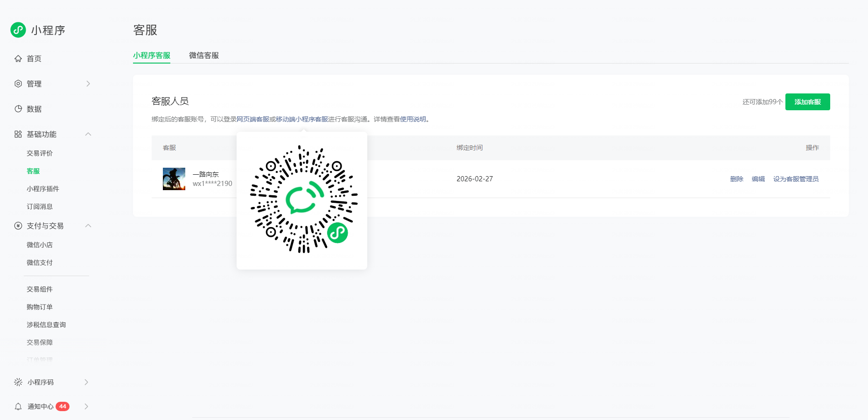Go to 交易评价 in the sidebar
This screenshot has width=868, height=420.
40,153
